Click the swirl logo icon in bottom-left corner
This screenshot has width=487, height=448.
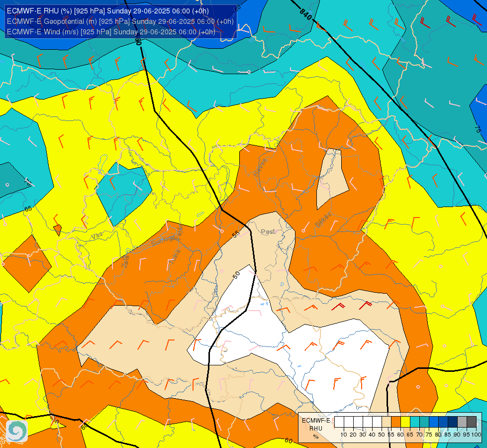coord(17,431)
